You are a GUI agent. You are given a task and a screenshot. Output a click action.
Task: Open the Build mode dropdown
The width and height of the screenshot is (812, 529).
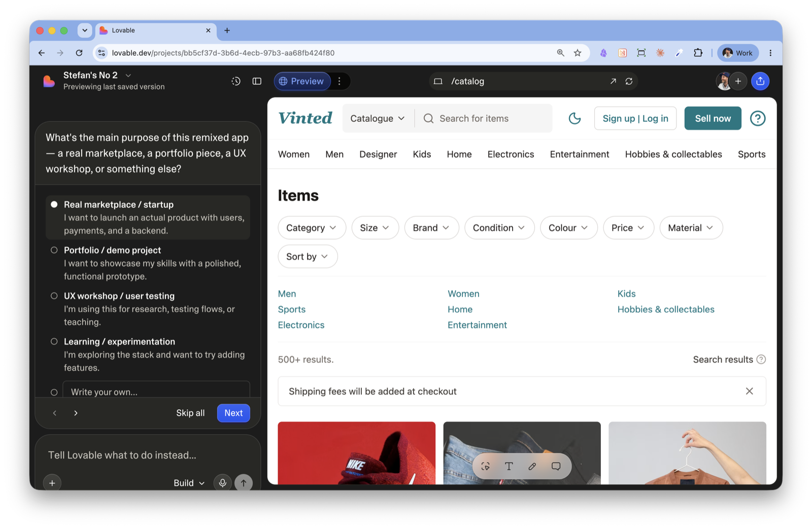(189, 483)
